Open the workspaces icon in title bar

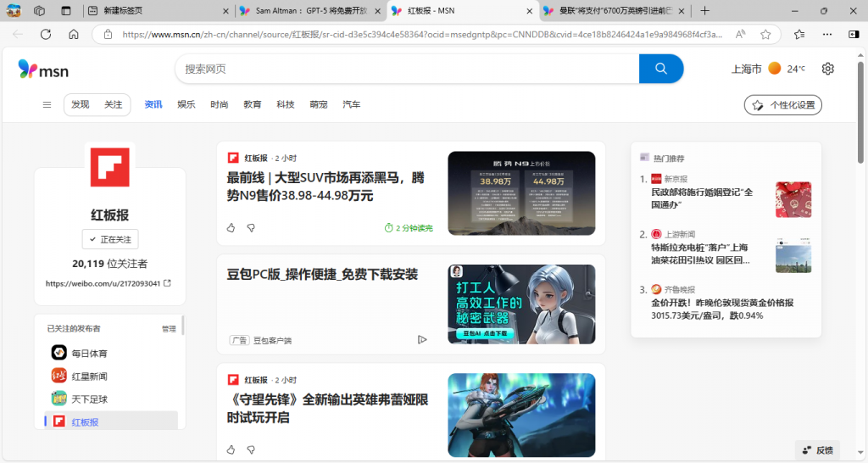39,10
